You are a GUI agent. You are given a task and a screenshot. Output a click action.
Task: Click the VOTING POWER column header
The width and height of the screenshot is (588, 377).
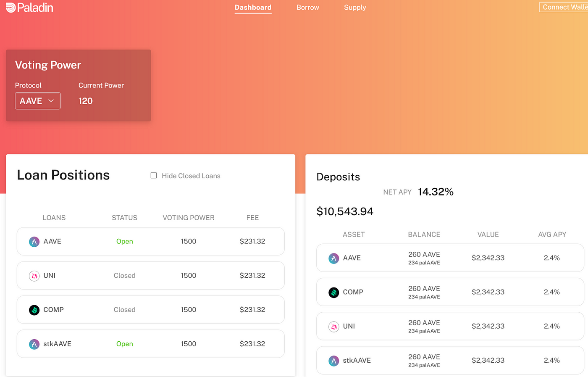(189, 218)
